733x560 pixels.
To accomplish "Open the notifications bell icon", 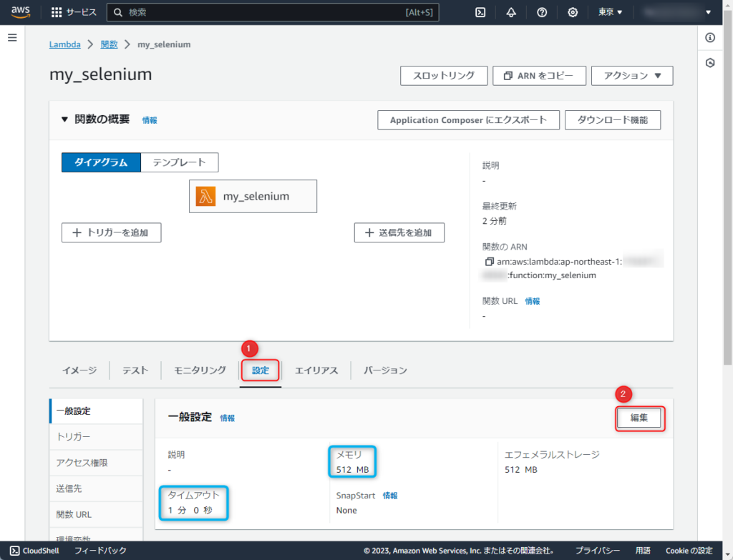I will pos(511,12).
